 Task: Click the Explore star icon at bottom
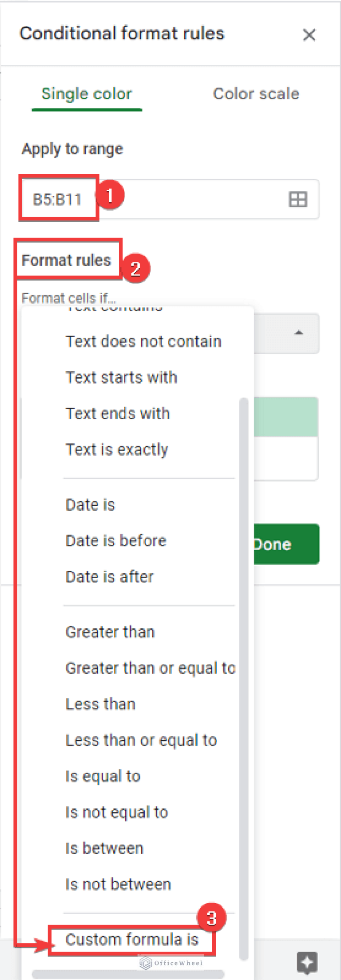[307, 962]
